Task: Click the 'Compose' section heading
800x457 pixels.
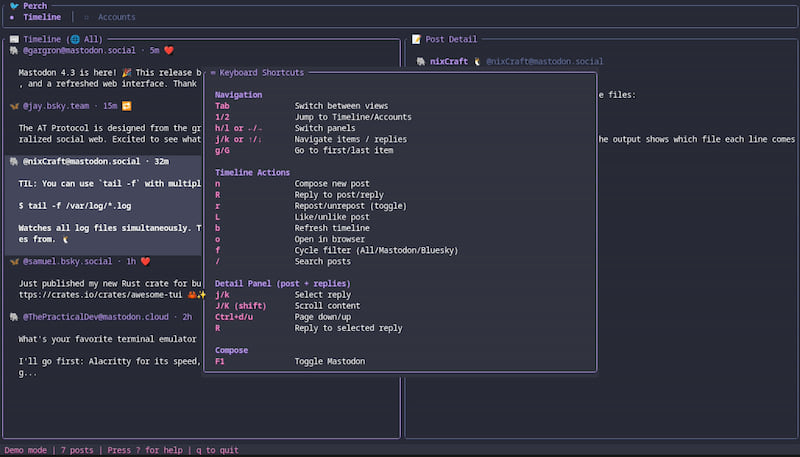Action: click(x=231, y=350)
